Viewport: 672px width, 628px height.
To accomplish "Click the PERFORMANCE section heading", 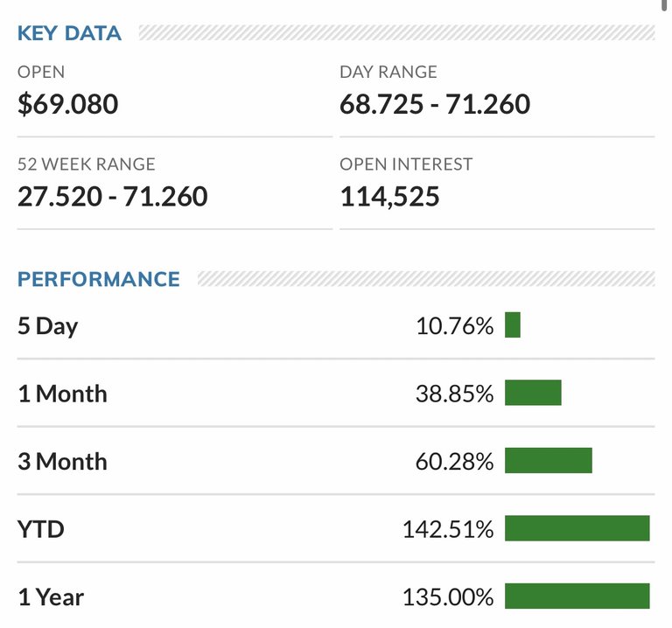I will pyautogui.click(x=99, y=279).
